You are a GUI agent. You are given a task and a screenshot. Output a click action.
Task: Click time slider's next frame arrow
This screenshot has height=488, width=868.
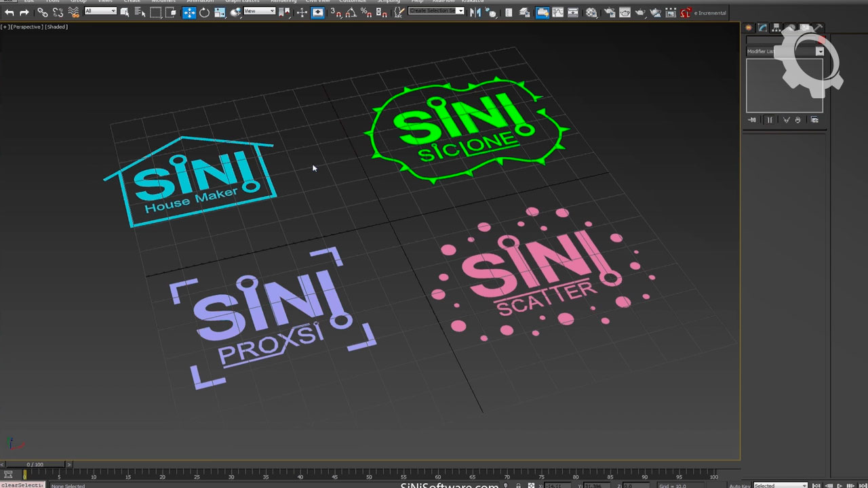click(68, 464)
